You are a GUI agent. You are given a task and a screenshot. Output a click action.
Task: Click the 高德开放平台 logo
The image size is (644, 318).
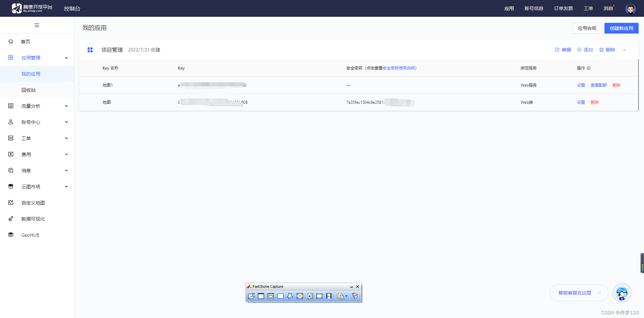(x=32, y=8)
